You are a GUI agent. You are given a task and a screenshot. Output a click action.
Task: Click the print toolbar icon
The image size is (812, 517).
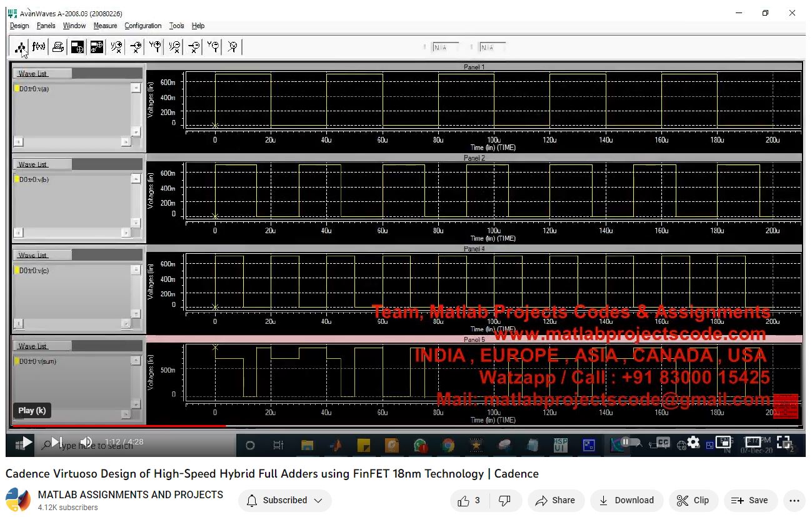tap(58, 47)
